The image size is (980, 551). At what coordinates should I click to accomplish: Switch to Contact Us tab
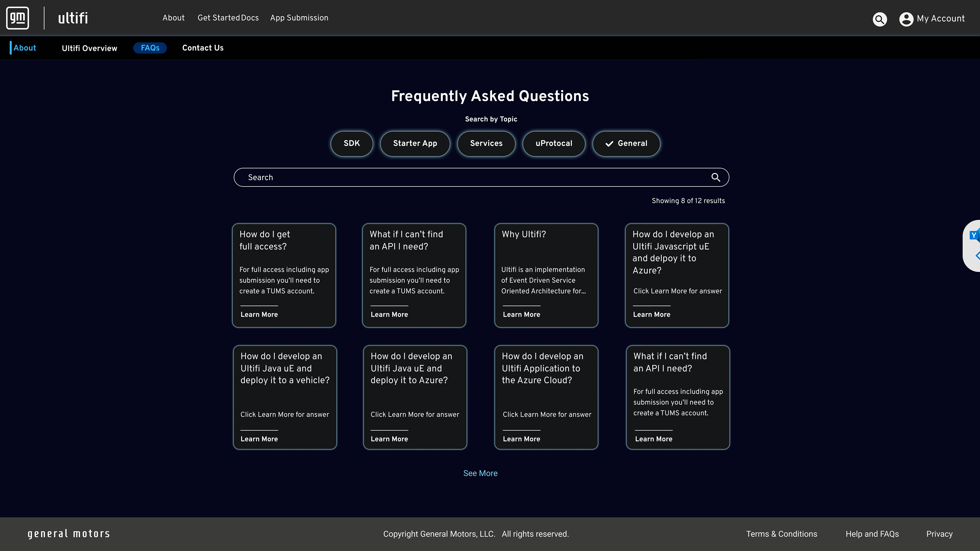pos(203,48)
